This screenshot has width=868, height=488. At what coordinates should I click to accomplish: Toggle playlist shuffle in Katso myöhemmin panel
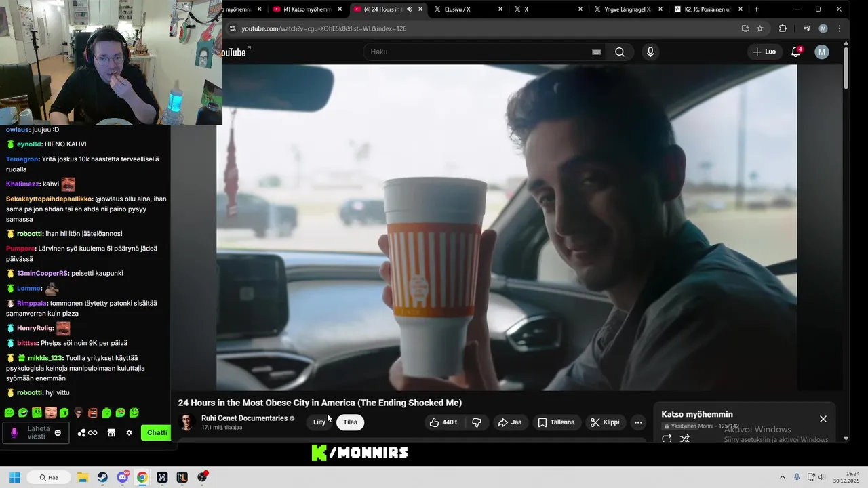click(684, 439)
